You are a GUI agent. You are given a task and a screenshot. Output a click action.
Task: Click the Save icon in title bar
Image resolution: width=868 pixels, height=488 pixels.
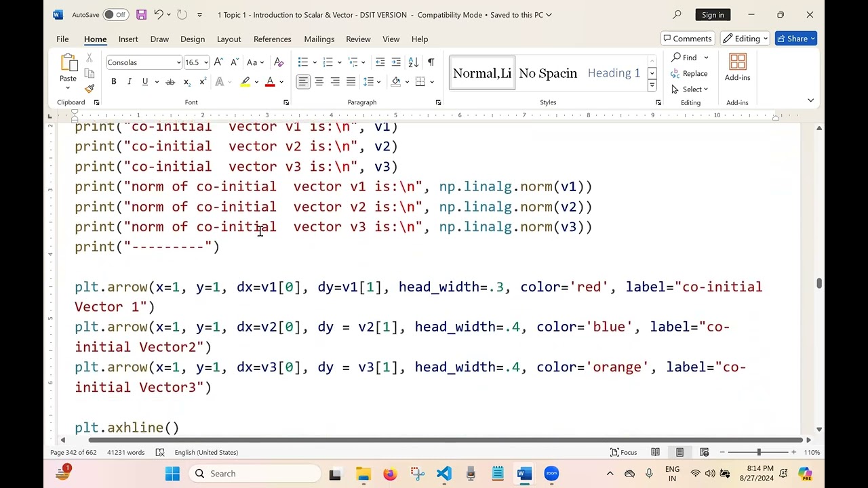pyautogui.click(x=141, y=14)
